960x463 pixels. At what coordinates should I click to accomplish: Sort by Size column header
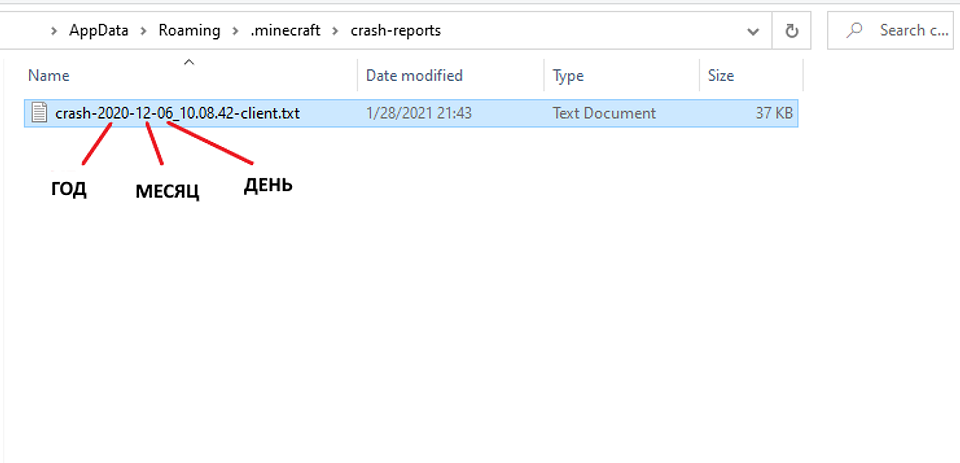coord(751,76)
